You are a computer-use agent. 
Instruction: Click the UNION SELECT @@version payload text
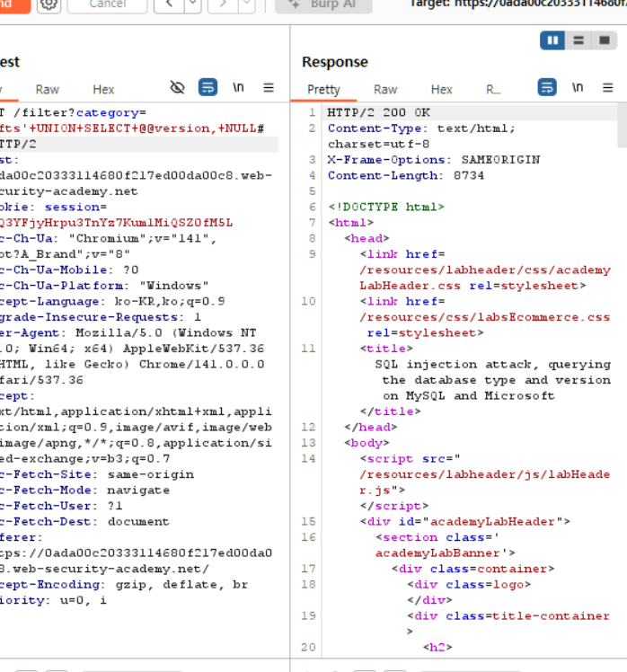pos(132,128)
